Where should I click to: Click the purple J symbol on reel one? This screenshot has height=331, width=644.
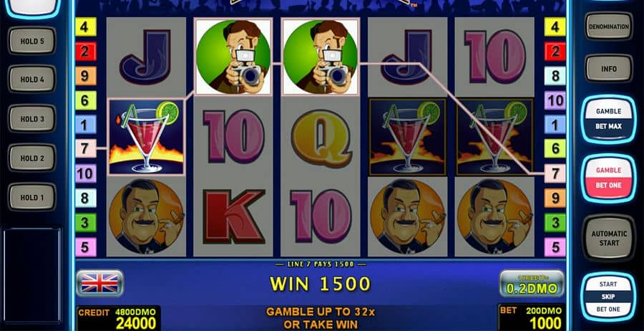pyautogui.click(x=146, y=57)
